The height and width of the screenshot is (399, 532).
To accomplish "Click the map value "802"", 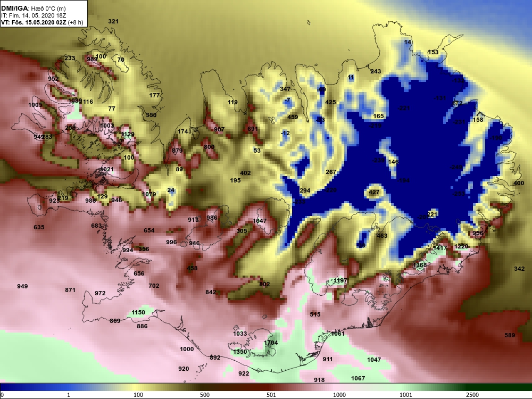I will click(x=264, y=284).
